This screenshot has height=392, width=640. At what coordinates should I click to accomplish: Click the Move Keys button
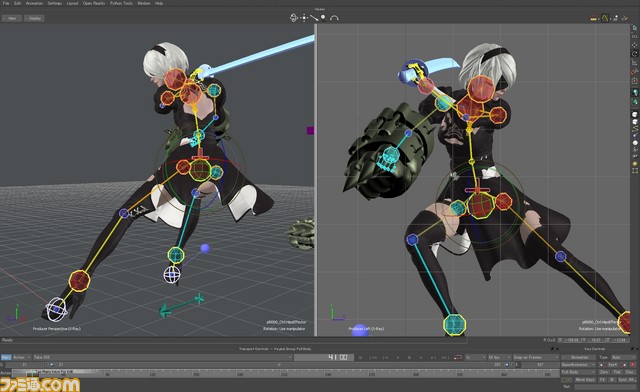point(585,380)
